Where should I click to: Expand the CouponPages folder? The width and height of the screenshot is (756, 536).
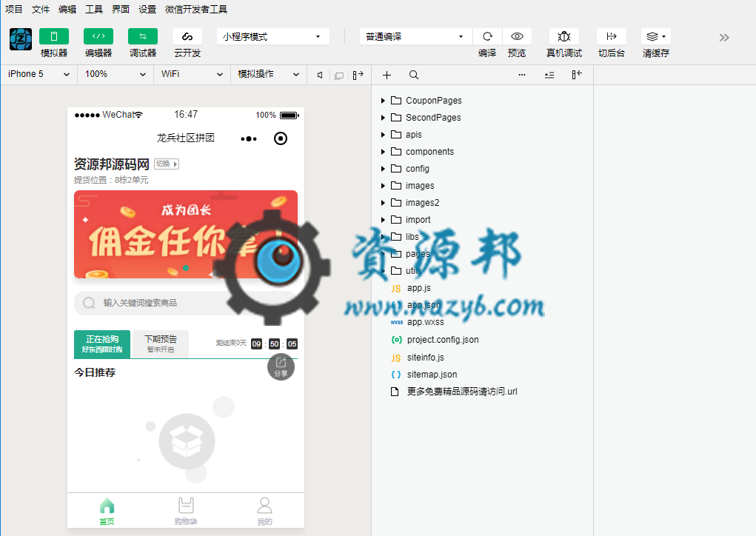(383, 101)
